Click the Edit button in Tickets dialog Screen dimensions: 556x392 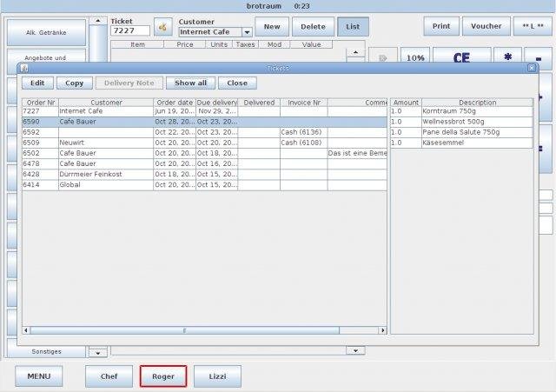[x=37, y=83]
